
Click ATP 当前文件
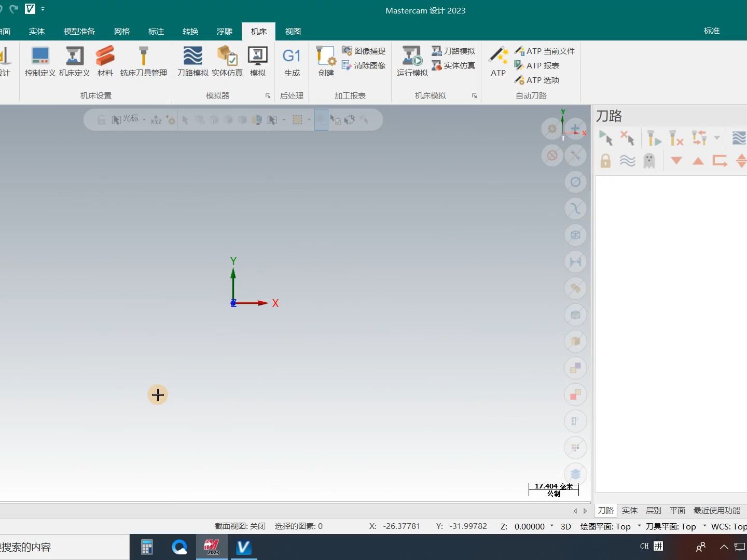coord(544,51)
